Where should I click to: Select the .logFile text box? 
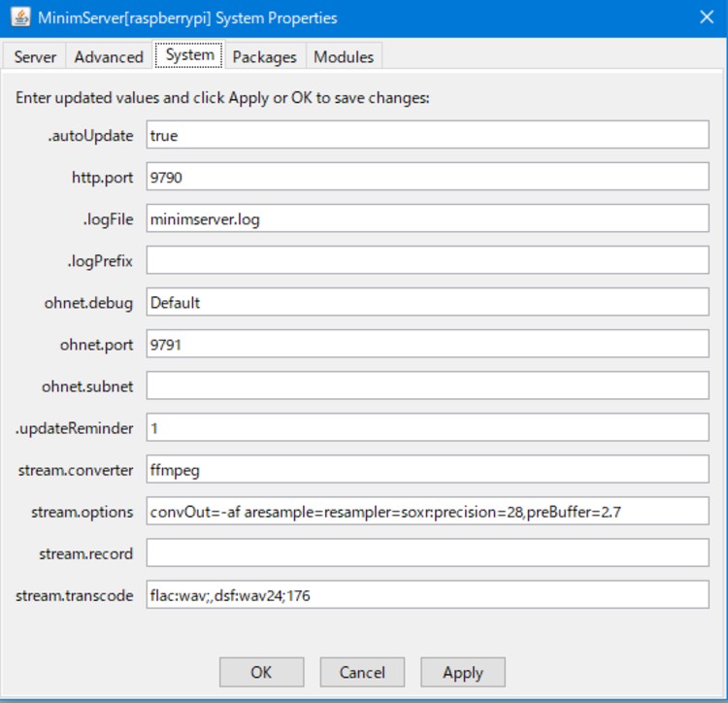click(427, 219)
